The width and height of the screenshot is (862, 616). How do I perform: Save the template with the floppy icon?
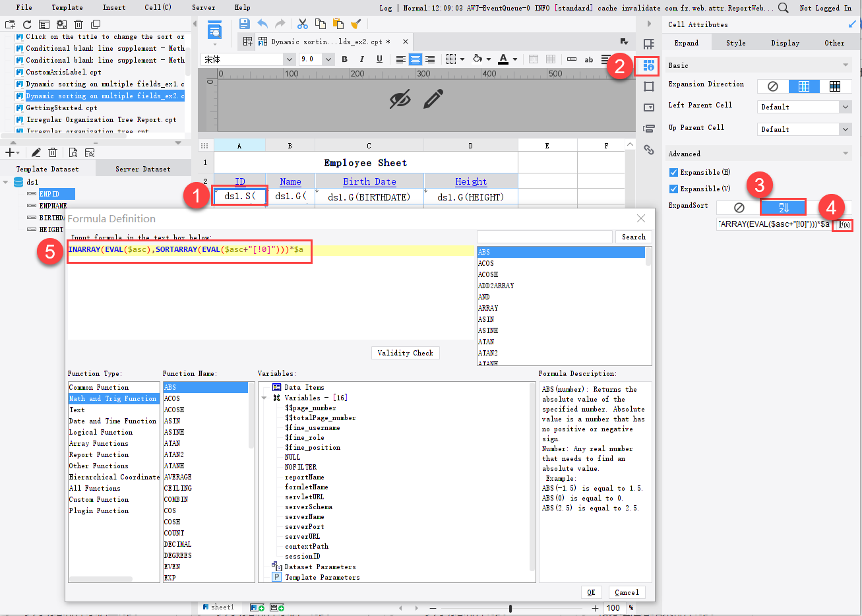click(244, 24)
